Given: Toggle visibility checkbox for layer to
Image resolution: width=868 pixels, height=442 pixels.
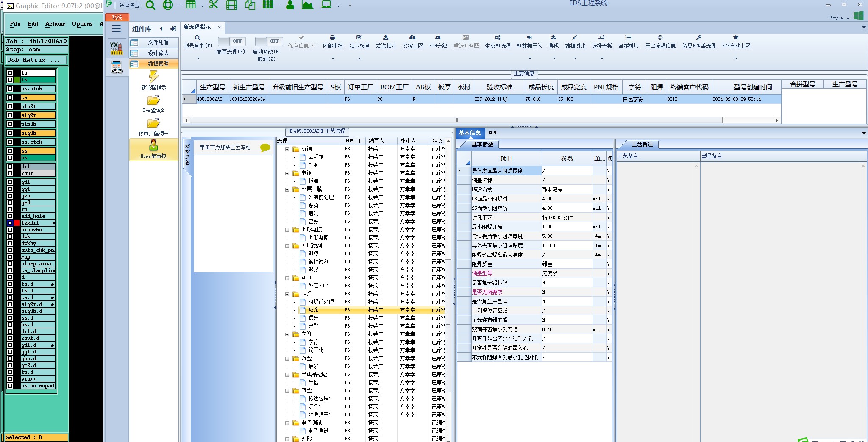Looking at the screenshot, I should tap(10, 73).
